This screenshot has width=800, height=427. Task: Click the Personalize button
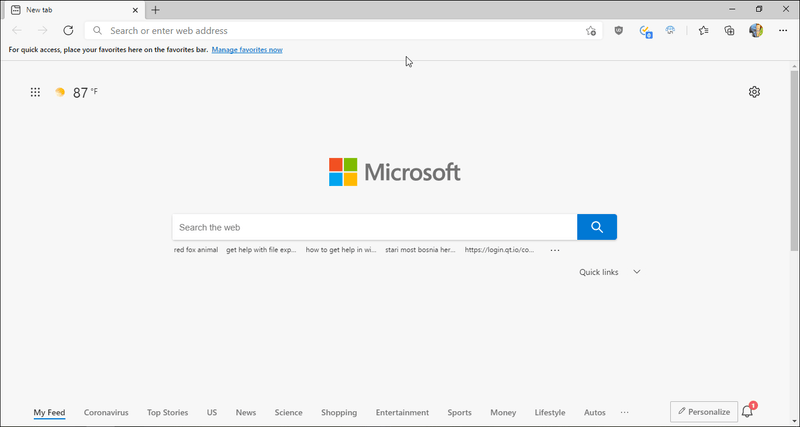point(704,412)
